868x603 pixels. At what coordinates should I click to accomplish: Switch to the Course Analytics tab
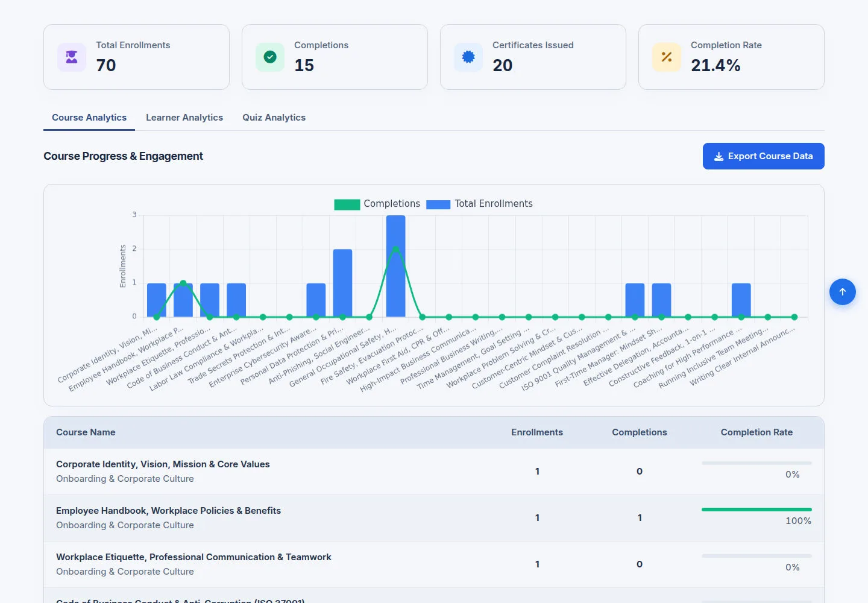pos(89,118)
